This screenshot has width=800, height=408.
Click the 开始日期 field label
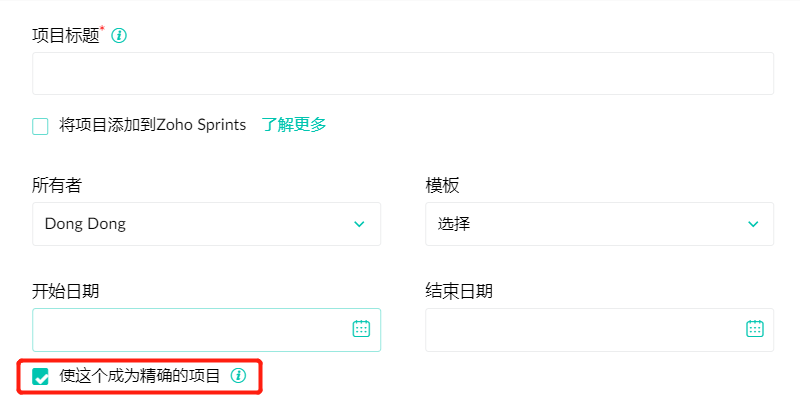point(66,291)
